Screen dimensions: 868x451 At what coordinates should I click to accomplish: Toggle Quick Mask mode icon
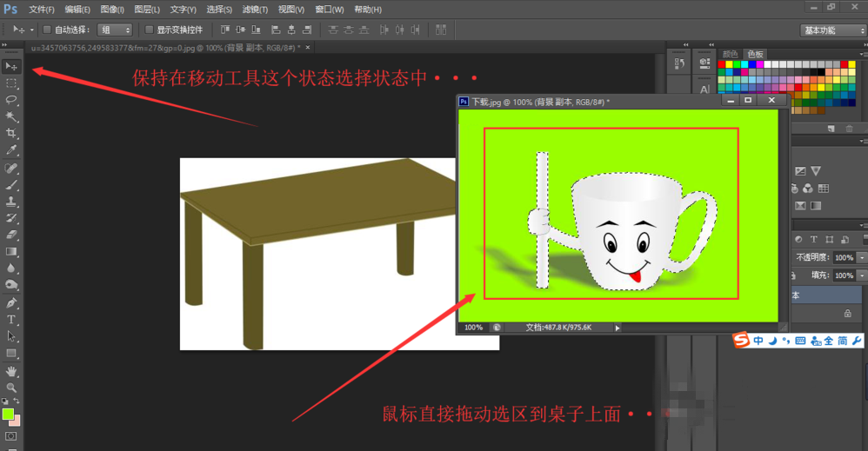point(11,435)
